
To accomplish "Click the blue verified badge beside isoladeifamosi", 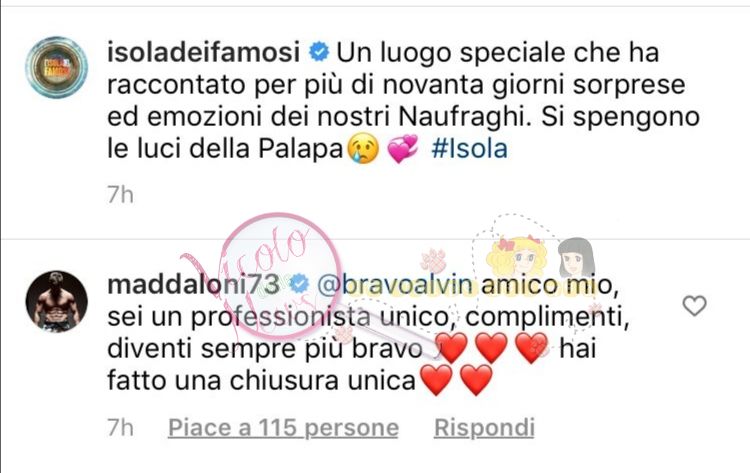I will point(319,52).
